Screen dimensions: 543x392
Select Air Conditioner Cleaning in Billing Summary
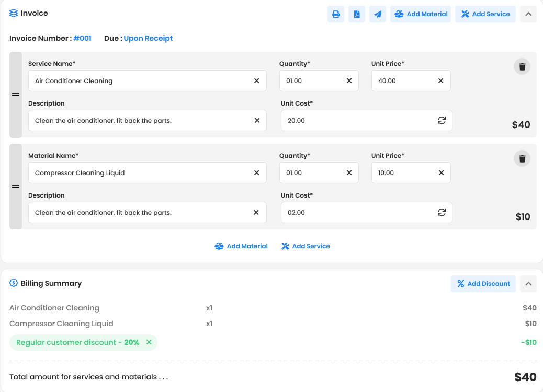[x=54, y=308]
